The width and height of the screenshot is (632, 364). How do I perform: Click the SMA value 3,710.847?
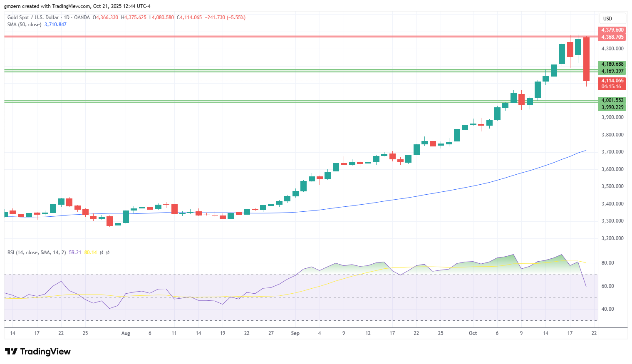(x=55, y=25)
